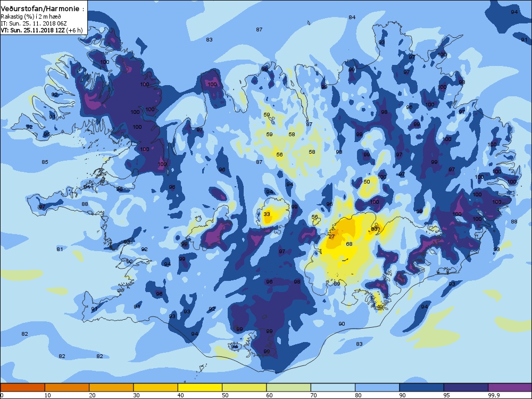
Task: Select the '27' humidity value on the glacier
Action: point(332,237)
